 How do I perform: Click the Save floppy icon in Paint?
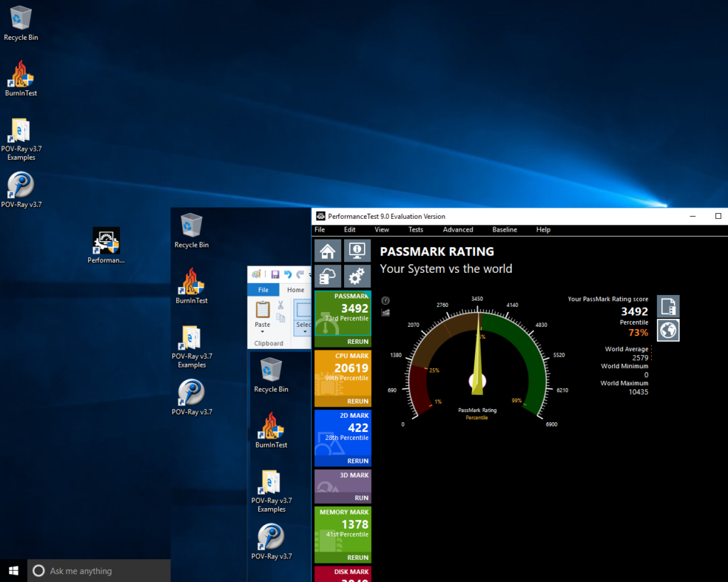coord(275,274)
